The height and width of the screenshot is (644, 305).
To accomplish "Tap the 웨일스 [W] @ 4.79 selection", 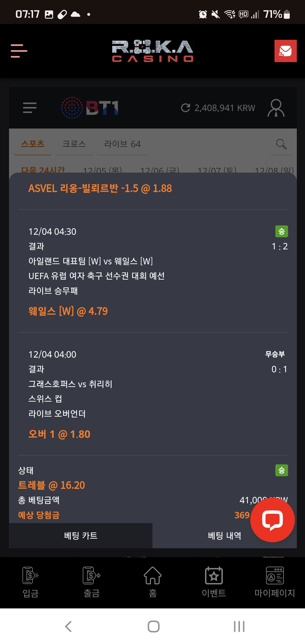I will (x=68, y=311).
